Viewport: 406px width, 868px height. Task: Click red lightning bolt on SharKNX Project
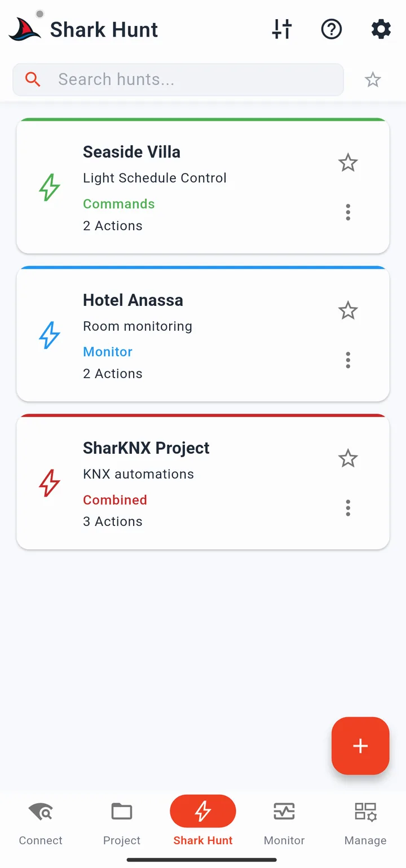[50, 483]
